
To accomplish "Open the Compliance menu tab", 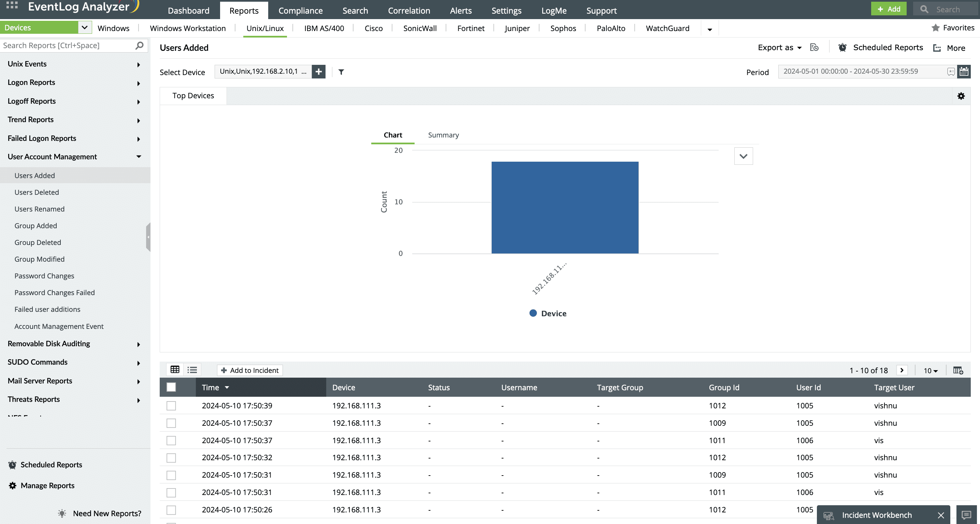I will click(x=300, y=10).
